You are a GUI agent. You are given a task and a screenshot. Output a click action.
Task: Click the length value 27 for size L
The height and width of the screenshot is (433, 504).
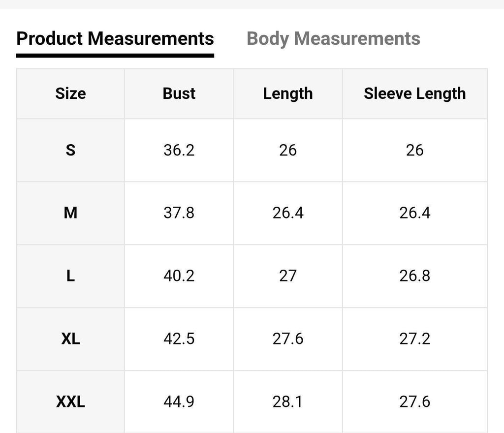[x=287, y=276]
